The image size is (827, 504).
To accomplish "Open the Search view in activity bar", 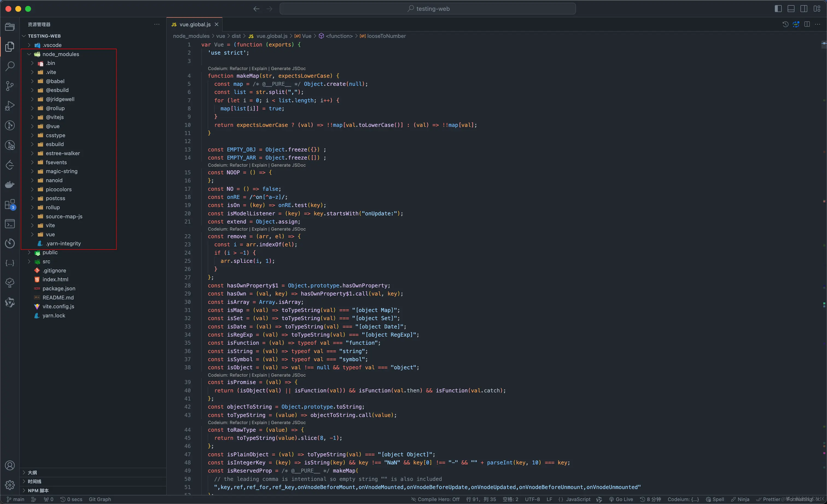I will click(x=10, y=66).
